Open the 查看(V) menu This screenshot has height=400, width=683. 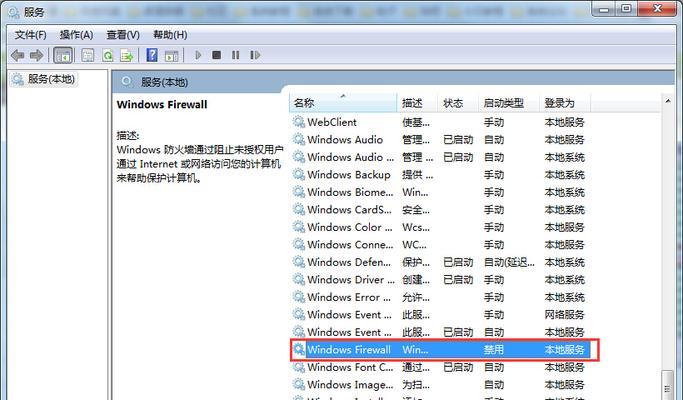pos(123,35)
